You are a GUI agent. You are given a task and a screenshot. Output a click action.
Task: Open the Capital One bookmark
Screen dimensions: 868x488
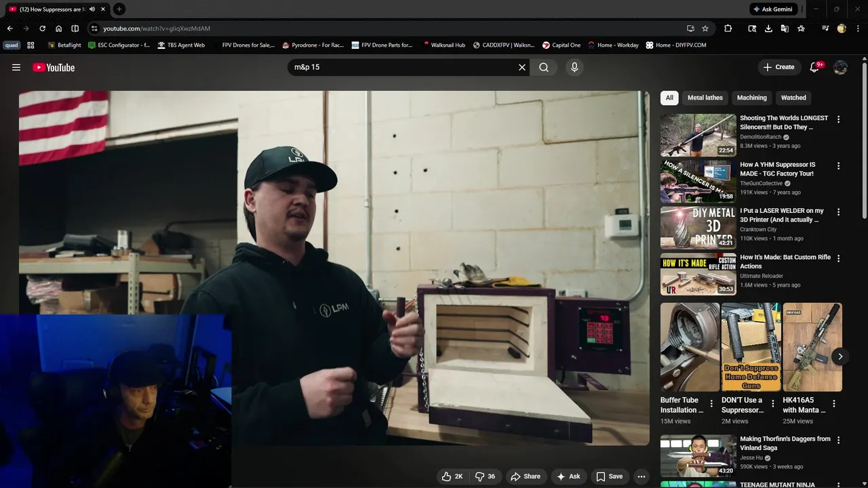tap(561, 45)
